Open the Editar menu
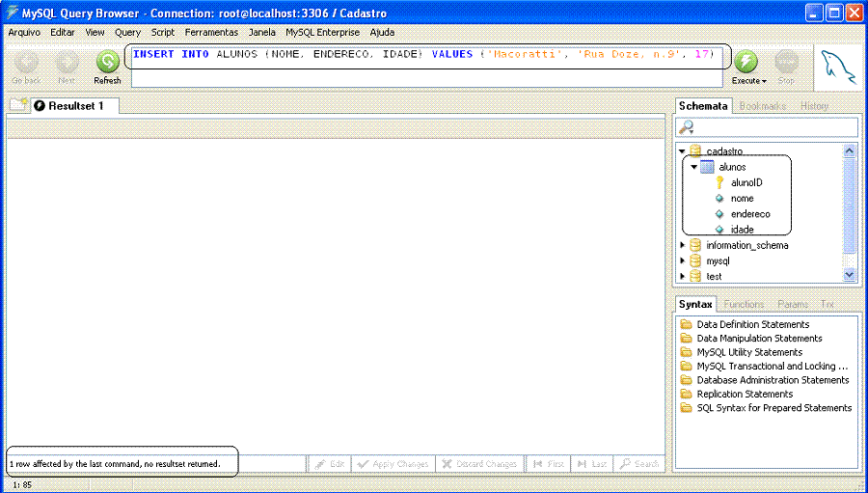Viewport: 868px width, 493px height. (63, 33)
